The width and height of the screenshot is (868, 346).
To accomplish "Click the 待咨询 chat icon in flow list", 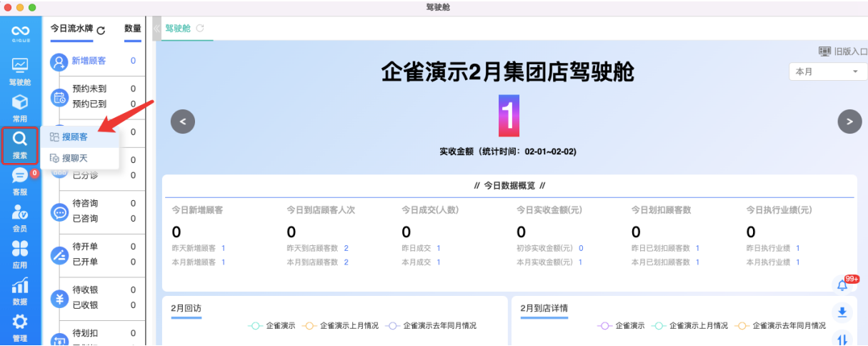I will point(59,212).
